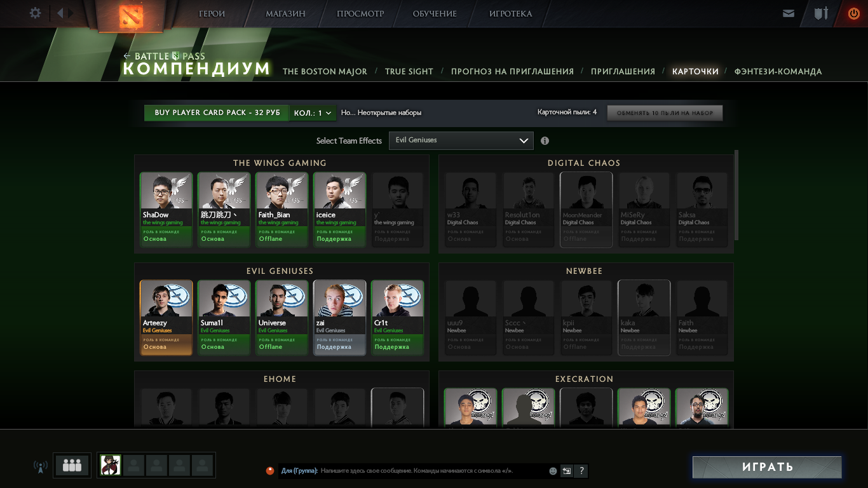Select the MoonMeander player card

tap(586, 210)
